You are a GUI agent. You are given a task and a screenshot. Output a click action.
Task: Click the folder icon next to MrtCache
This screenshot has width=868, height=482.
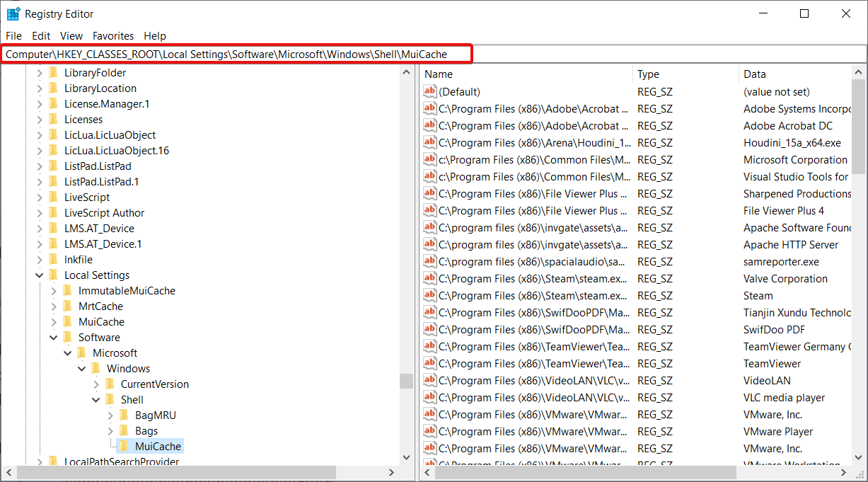[67, 306]
